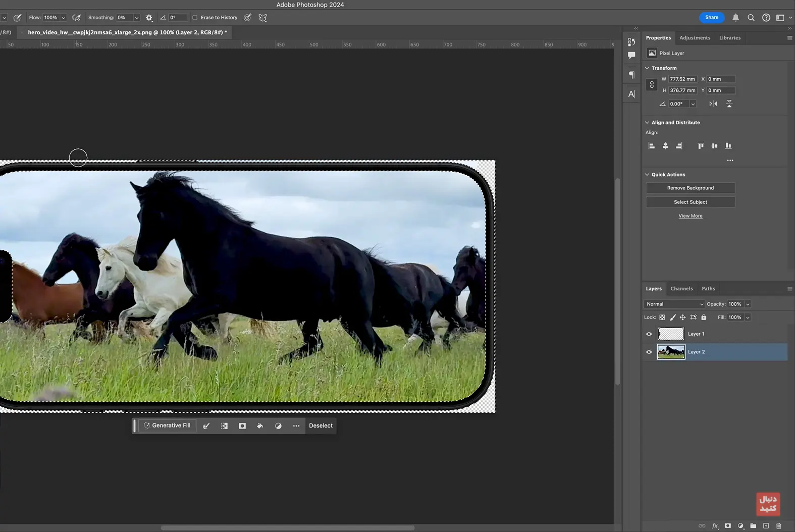Open the notifications bell icon
Viewport: 795px width, 532px height.
(735, 18)
